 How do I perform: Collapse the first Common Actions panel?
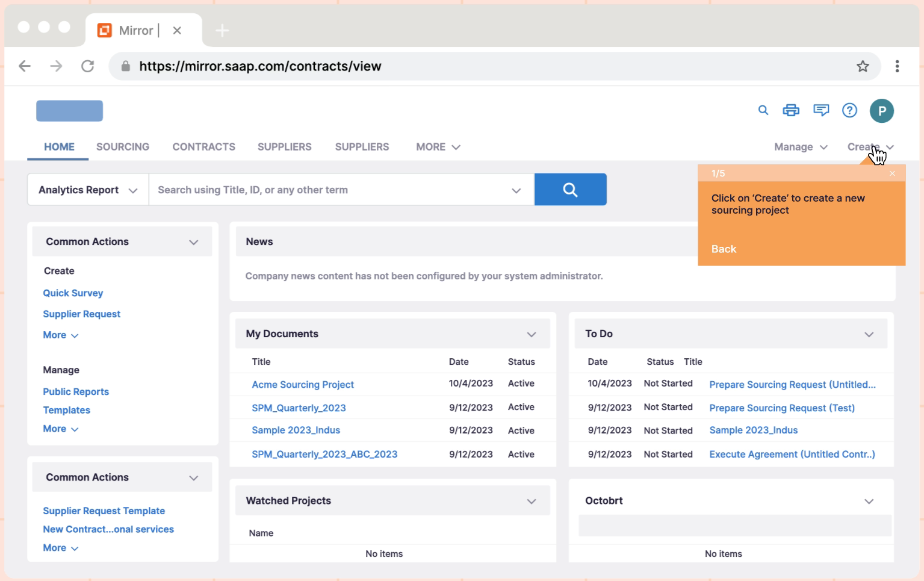click(x=194, y=242)
